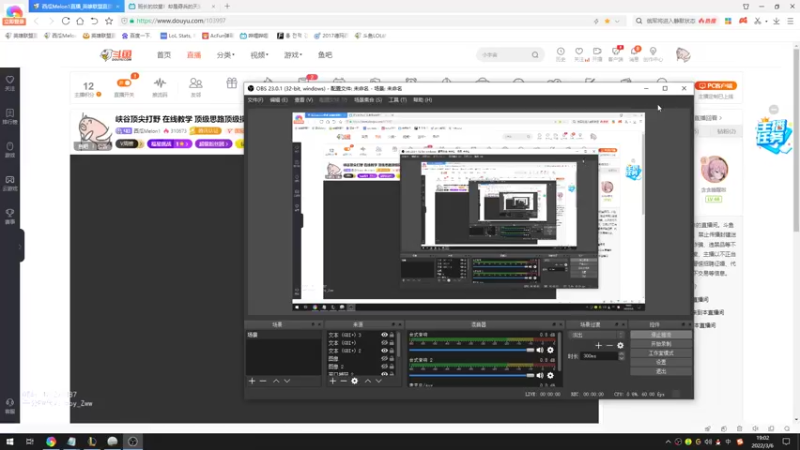Move scene up in OBS Scenes panel
Viewport: 800px width, 450px height.
[276, 381]
